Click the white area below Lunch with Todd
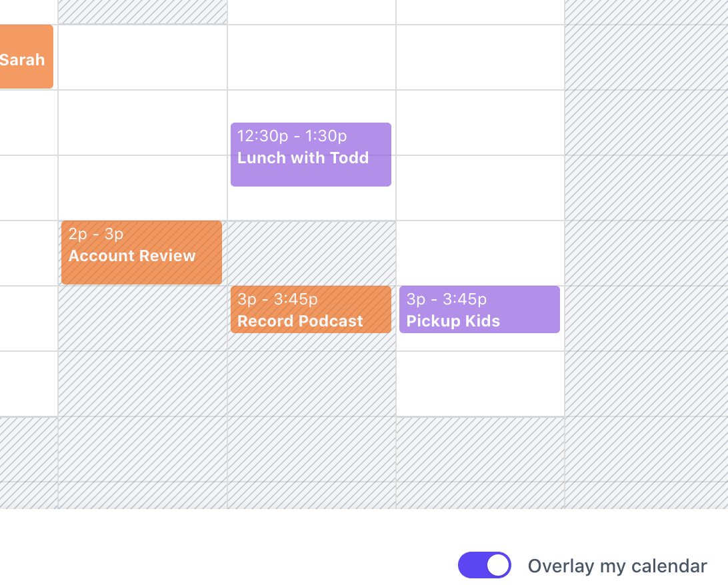The height and width of the screenshot is (585, 728). [x=311, y=203]
